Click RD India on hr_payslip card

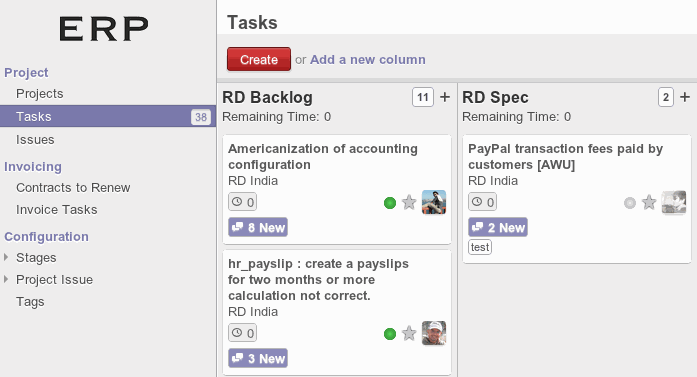tap(253, 312)
